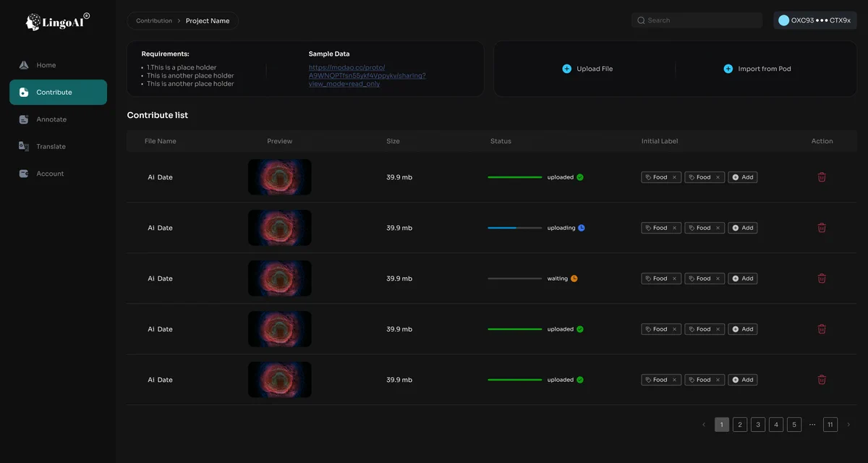This screenshot has height=463, width=868.
Task: Jump to page 11
Action: click(830, 425)
